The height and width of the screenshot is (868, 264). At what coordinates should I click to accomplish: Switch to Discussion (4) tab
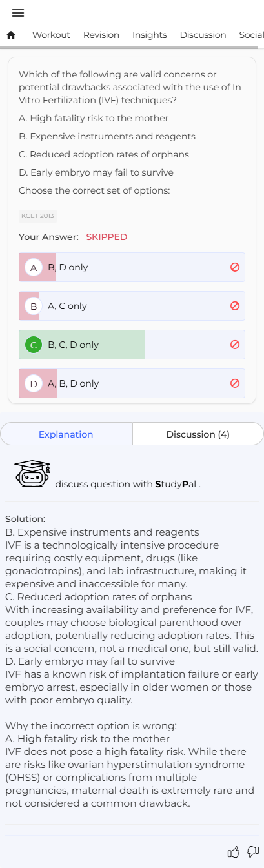click(198, 434)
